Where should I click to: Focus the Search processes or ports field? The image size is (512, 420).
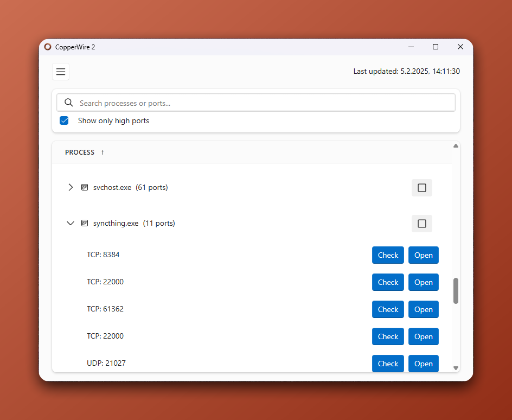(x=256, y=103)
